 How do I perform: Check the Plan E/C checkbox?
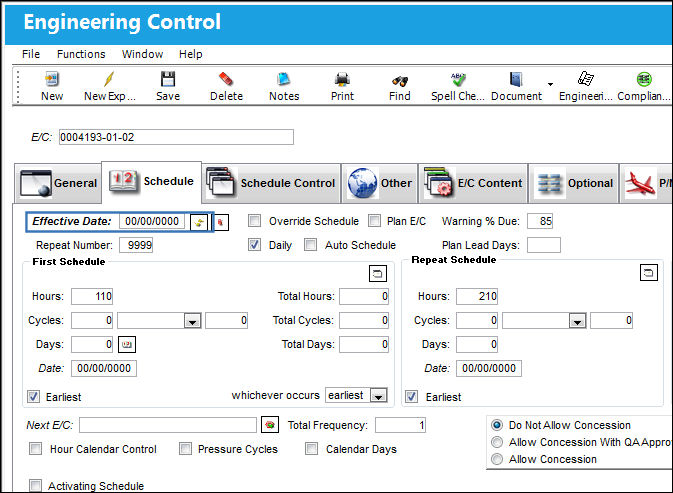point(374,221)
